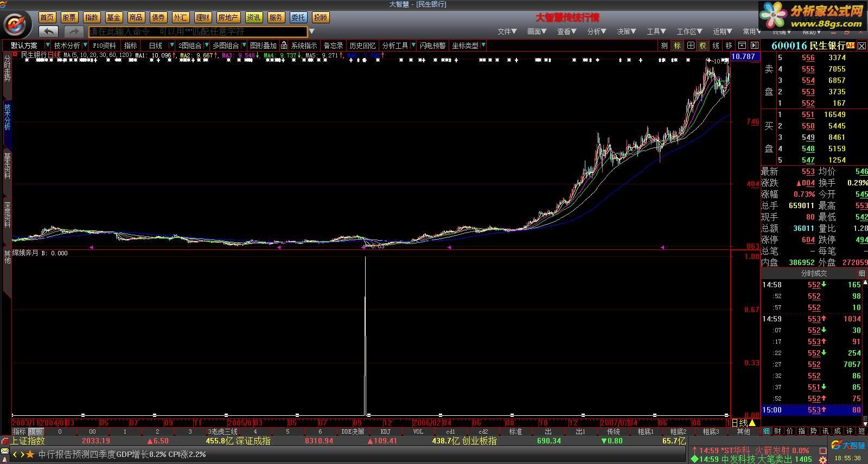
Task: Open the 工具 menu
Action: click(x=656, y=31)
